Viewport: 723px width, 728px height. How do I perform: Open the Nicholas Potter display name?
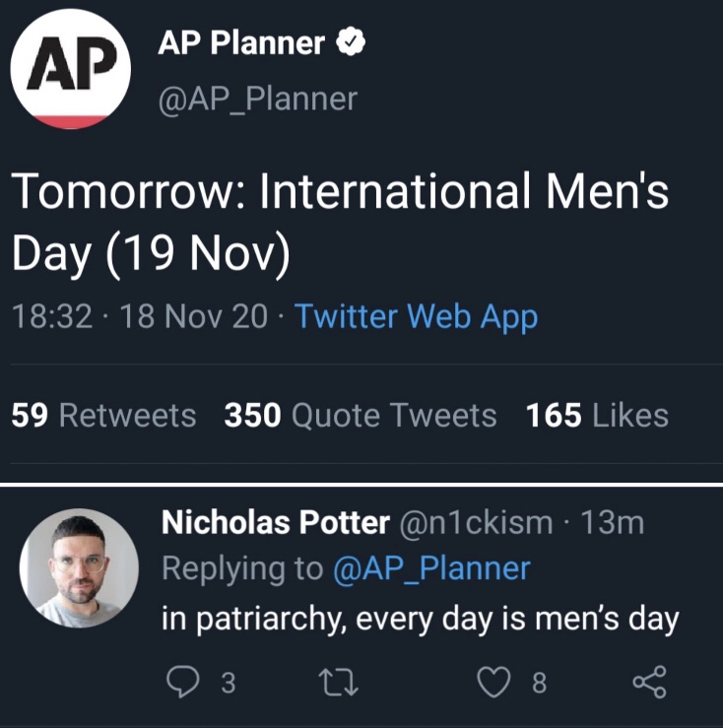coord(275,522)
